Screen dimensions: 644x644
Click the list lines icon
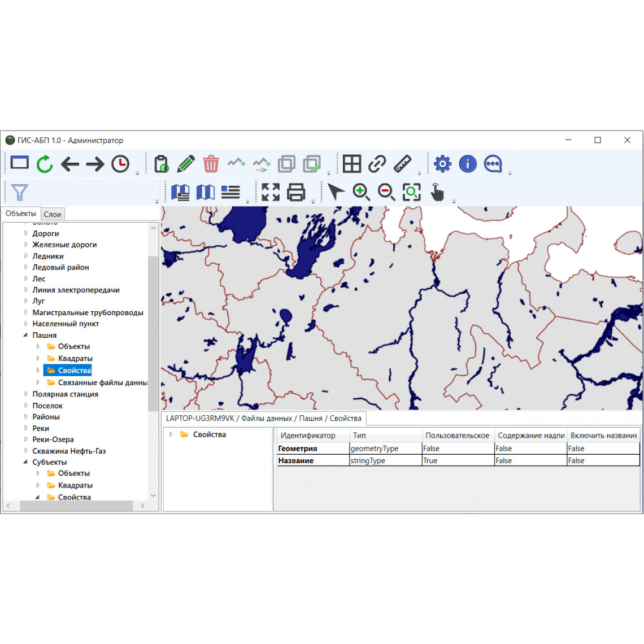tap(230, 192)
